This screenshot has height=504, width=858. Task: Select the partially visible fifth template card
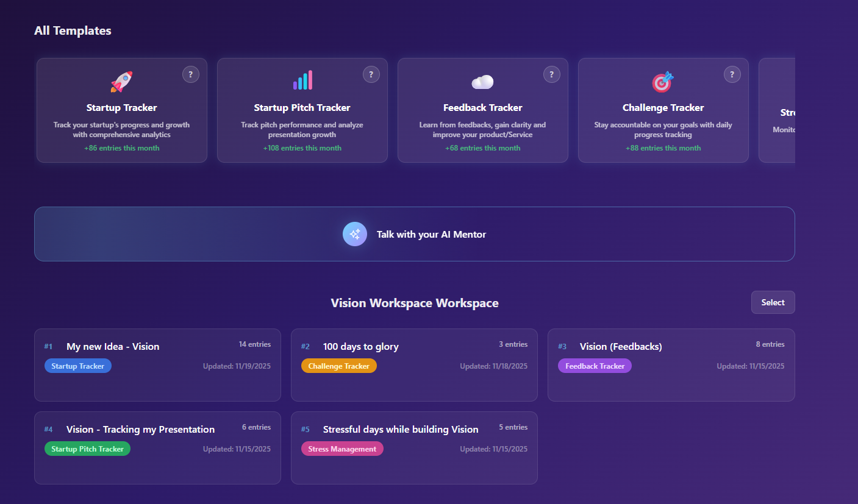coord(778,111)
